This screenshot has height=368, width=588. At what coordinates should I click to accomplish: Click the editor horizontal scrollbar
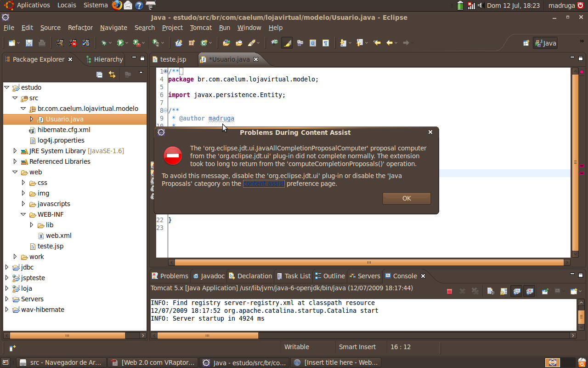[x=369, y=262]
